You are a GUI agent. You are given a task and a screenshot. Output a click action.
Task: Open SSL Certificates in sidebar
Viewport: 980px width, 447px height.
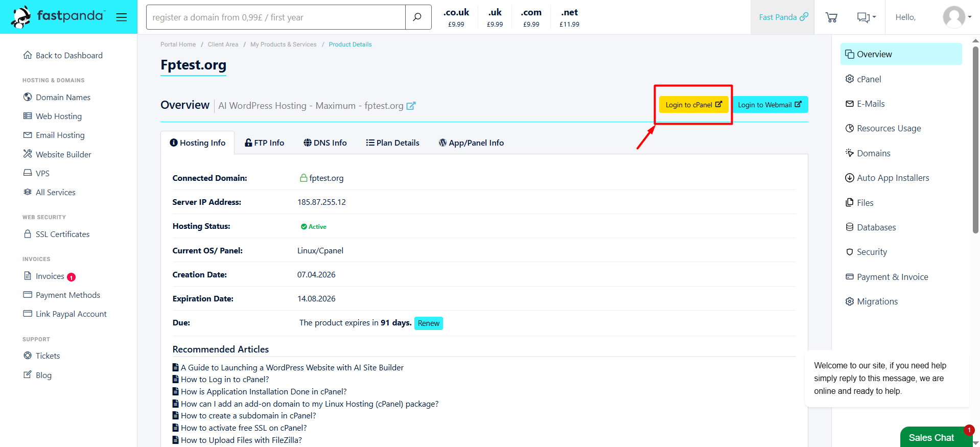(56, 234)
